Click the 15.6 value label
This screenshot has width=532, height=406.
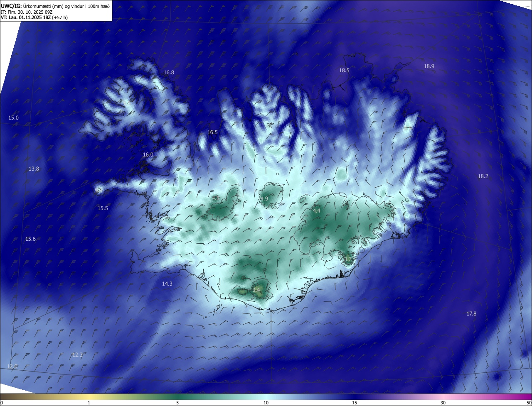tap(30, 239)
